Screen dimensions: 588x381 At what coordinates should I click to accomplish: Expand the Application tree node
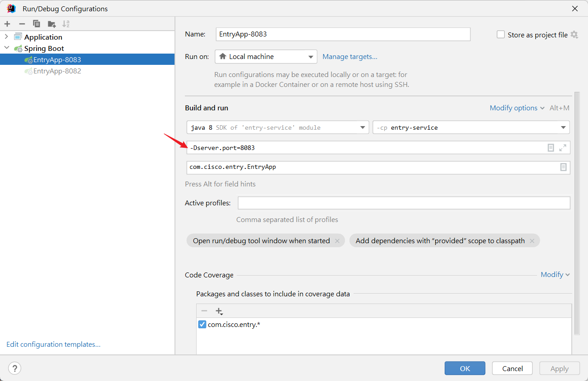click(6, 37)
